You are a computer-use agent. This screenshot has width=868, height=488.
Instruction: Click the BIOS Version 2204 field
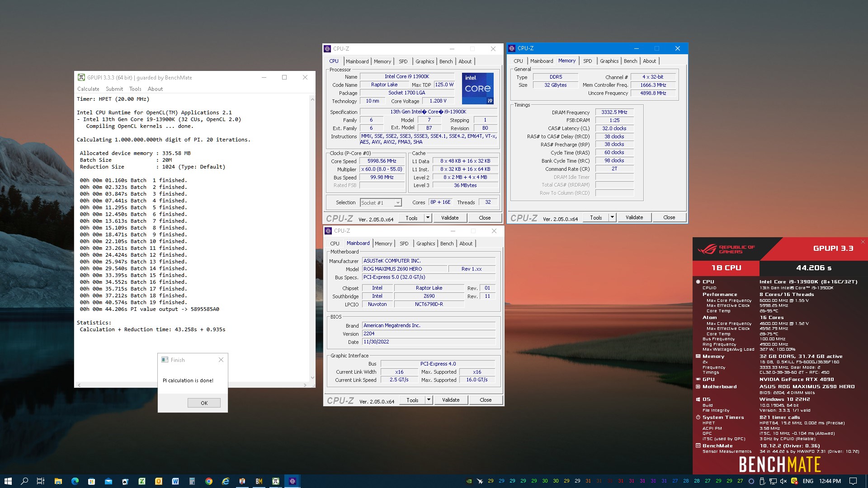pyautogui.click(x=429, y=334)
